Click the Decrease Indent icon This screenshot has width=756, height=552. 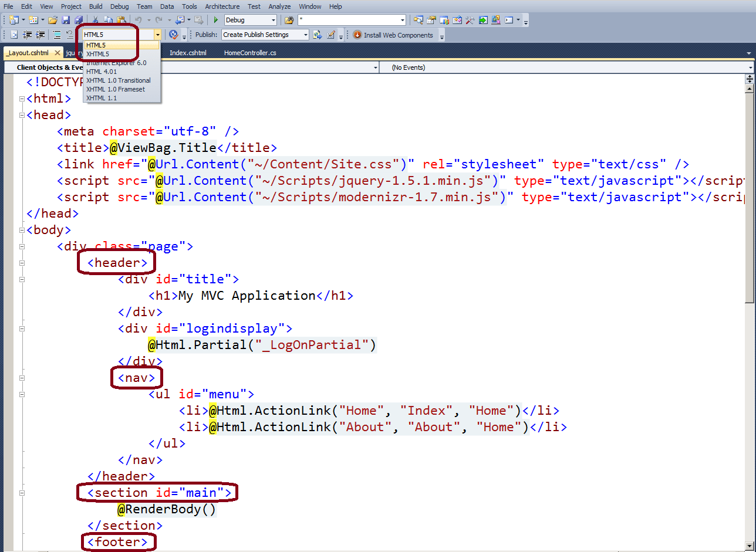(27, 35)
